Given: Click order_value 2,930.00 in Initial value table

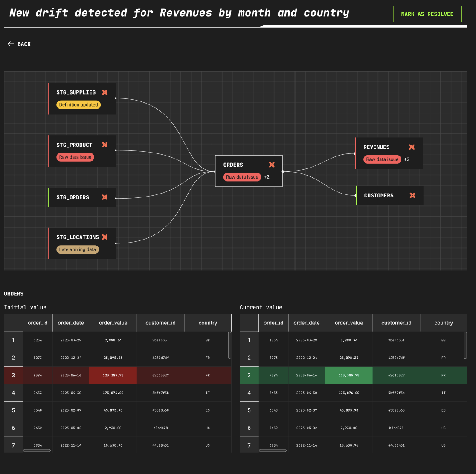Looking at the screenshot, I should 113,428.
